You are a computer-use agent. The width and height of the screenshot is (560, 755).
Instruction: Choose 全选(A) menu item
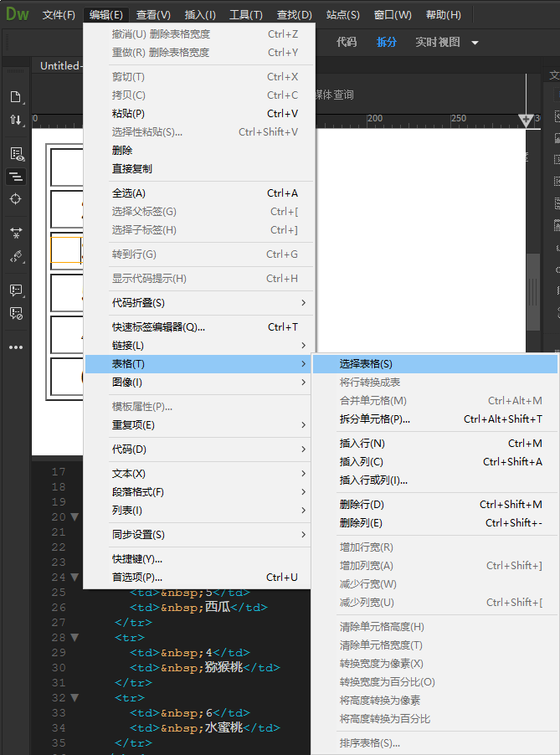click(x=199, y=193)
